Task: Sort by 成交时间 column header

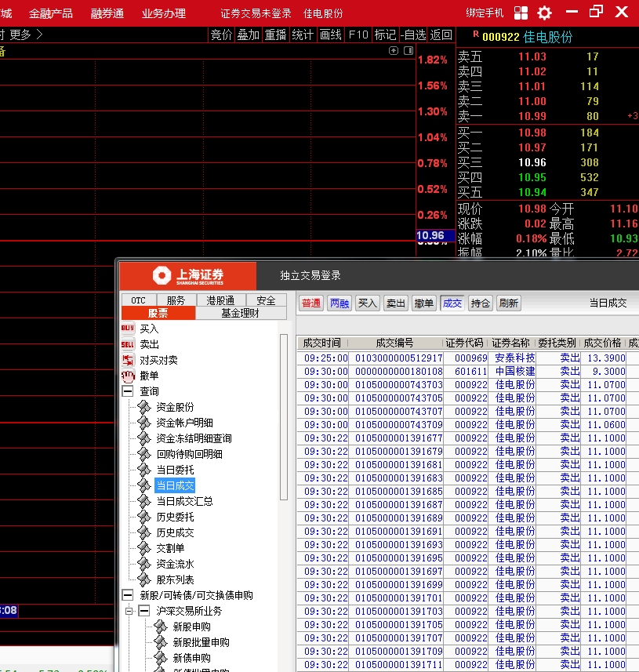Action: coord(322,343)
